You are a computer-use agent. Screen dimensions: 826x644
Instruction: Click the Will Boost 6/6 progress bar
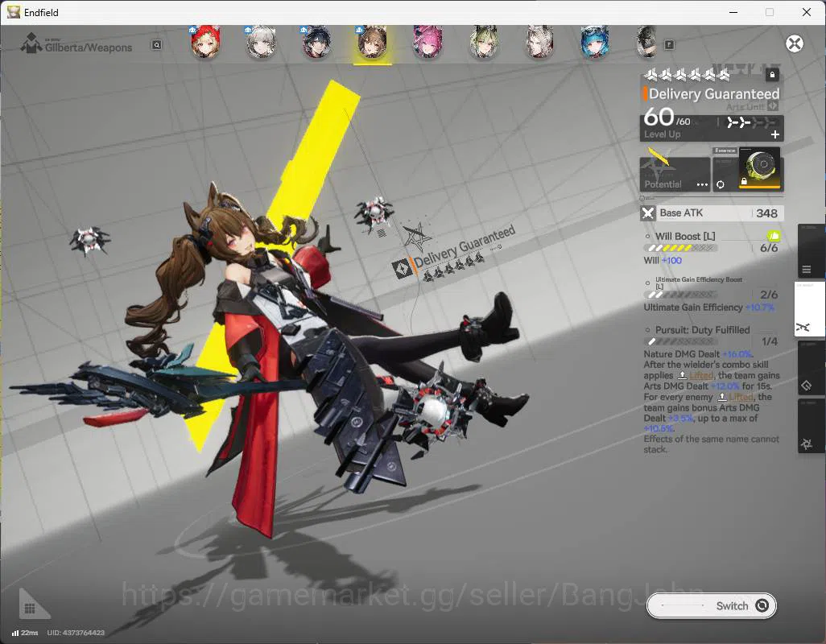click(x=680, y=248)
